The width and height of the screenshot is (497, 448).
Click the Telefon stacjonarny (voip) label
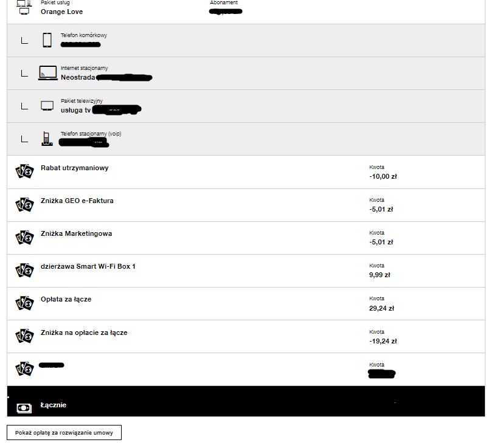[91, 134]
